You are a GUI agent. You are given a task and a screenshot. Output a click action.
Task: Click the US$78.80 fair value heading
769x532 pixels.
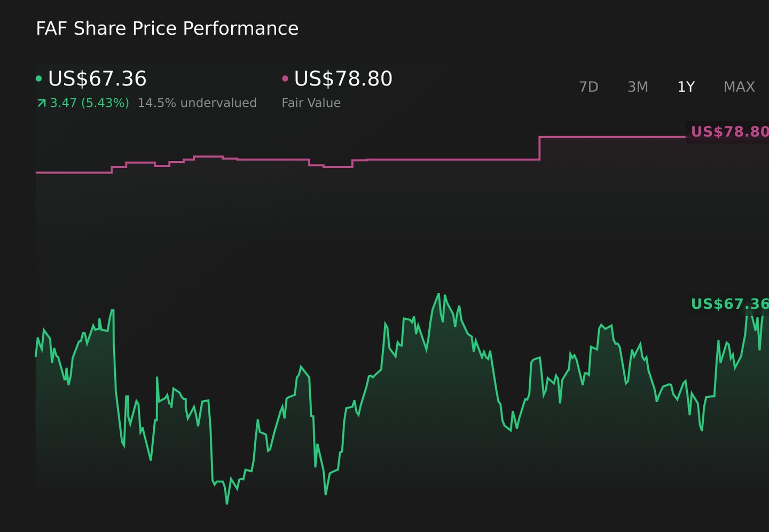click(x=343, y=79)
